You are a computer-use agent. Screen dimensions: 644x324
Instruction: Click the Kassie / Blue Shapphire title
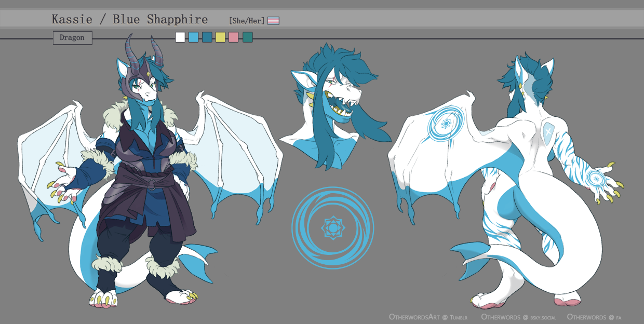pos(129,20)
